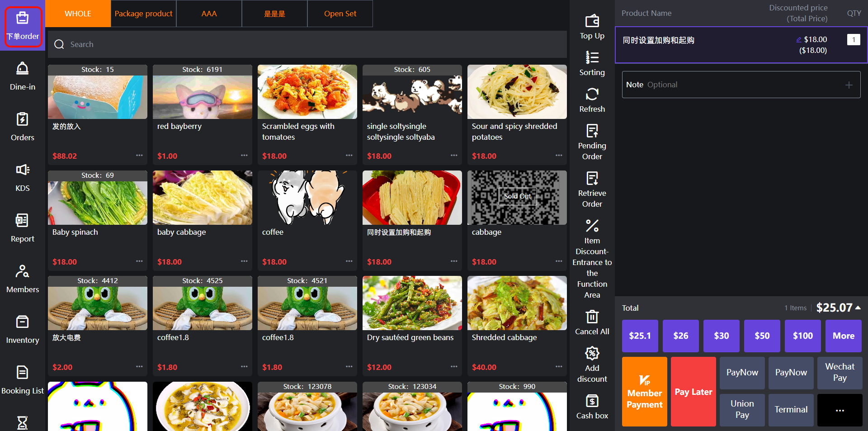Open more options for red bayberry

[x=244, y=156]
